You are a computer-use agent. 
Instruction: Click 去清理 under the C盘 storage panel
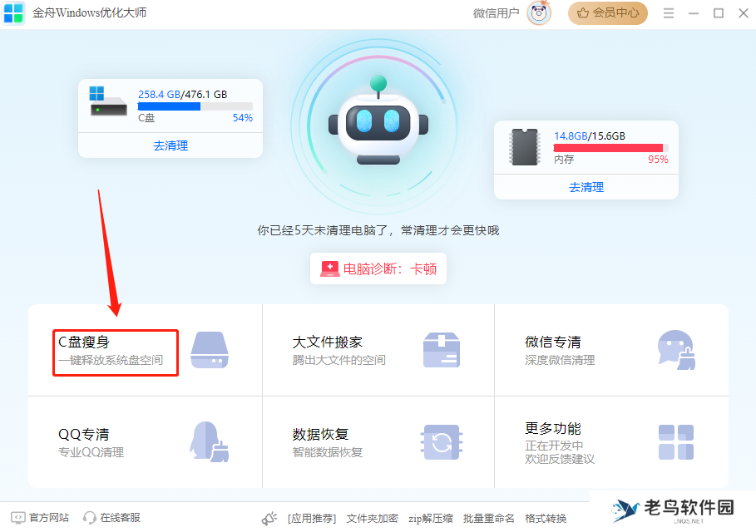pos(170,146)
